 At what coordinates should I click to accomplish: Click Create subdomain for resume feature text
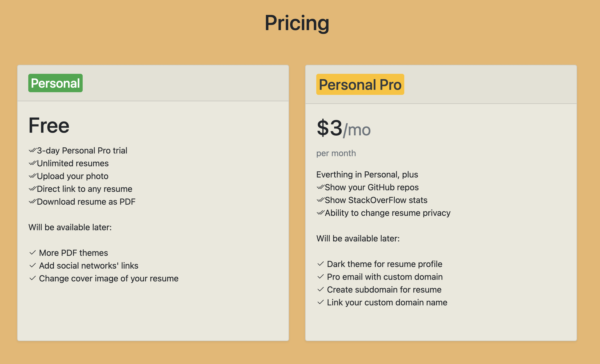coord(384,290)
